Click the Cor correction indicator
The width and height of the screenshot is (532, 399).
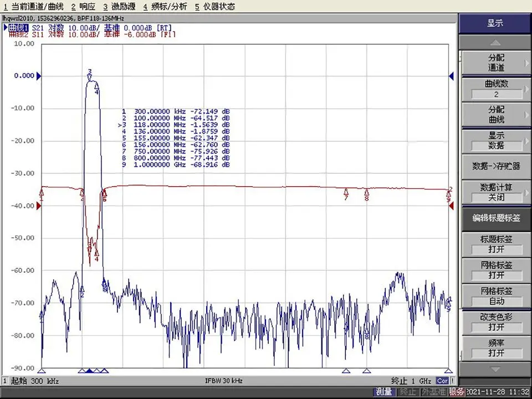442,381
